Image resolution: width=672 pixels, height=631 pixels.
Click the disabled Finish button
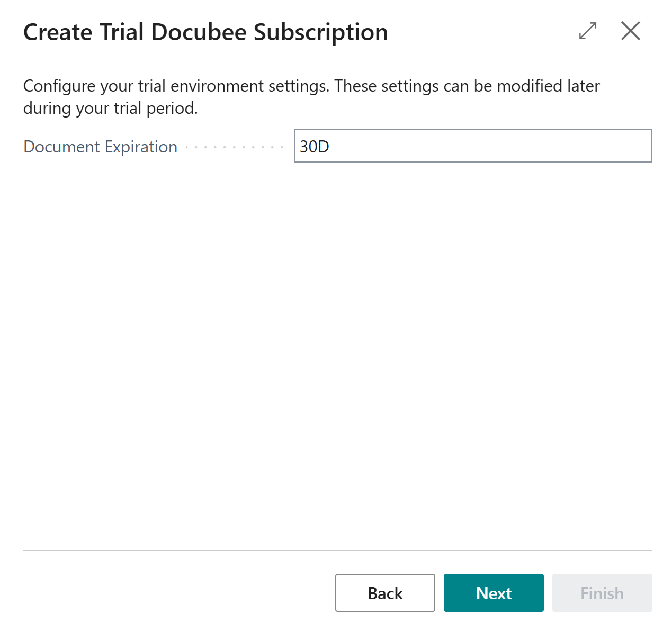coord(602,593)
